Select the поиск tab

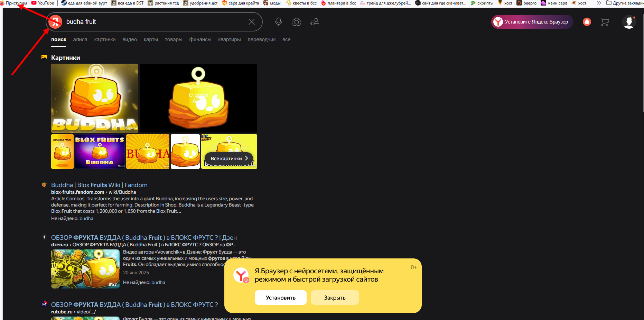(x=59, y=39)
